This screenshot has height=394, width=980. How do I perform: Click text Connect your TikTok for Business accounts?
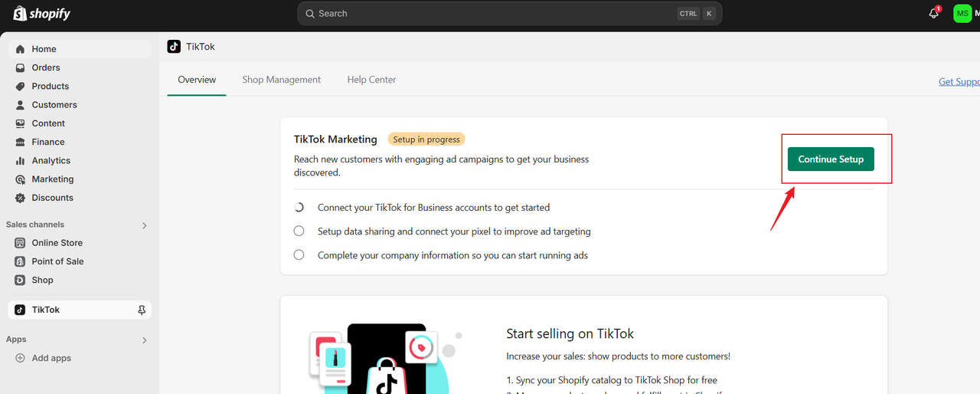[x=433, y=208]
